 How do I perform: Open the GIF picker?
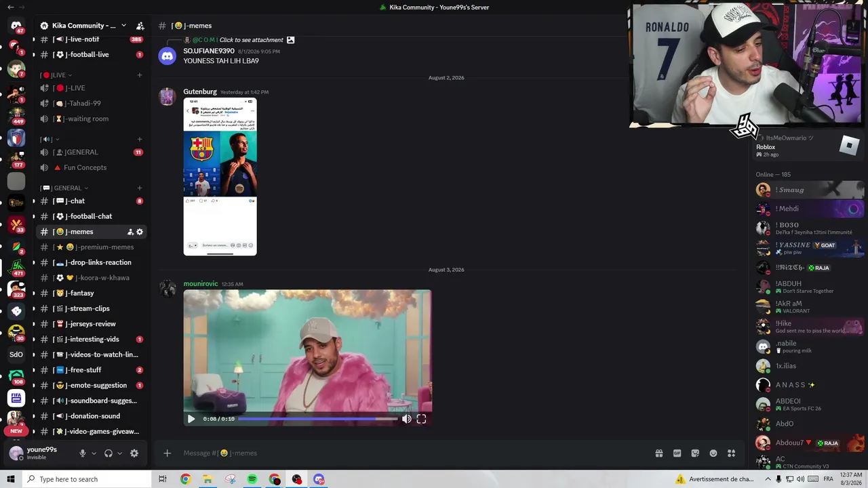coord(677,453)
